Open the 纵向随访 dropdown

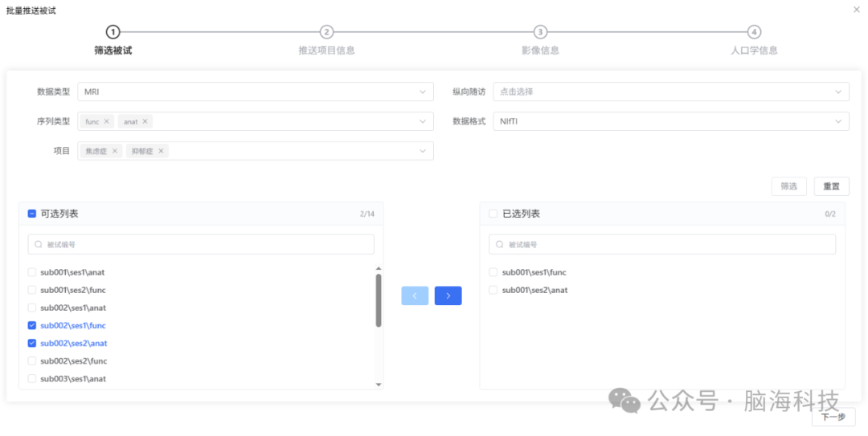(x=671, y=92)
